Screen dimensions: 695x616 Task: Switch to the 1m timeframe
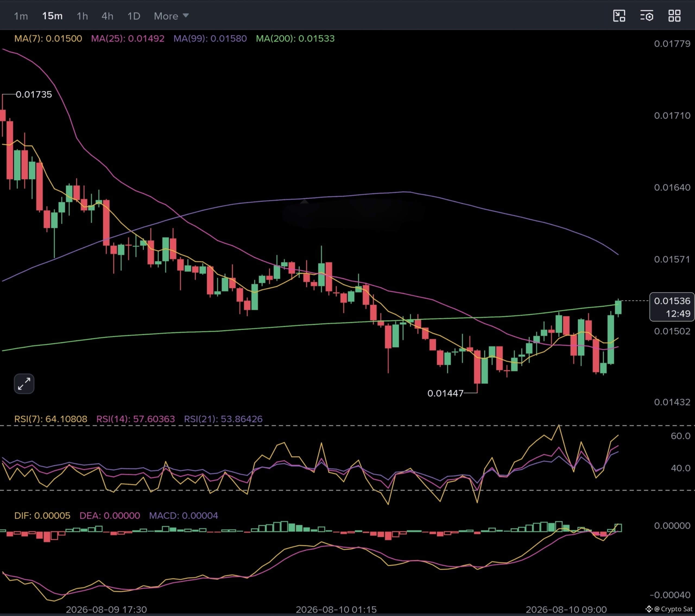pyautogui.click(x=21, y=16)
